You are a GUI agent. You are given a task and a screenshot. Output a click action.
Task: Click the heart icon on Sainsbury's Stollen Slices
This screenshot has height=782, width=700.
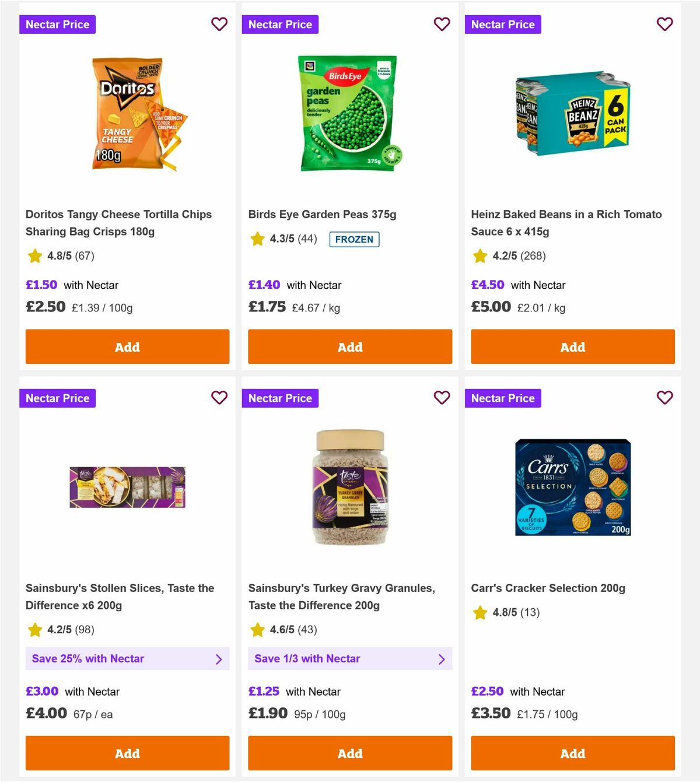[219, 398]
